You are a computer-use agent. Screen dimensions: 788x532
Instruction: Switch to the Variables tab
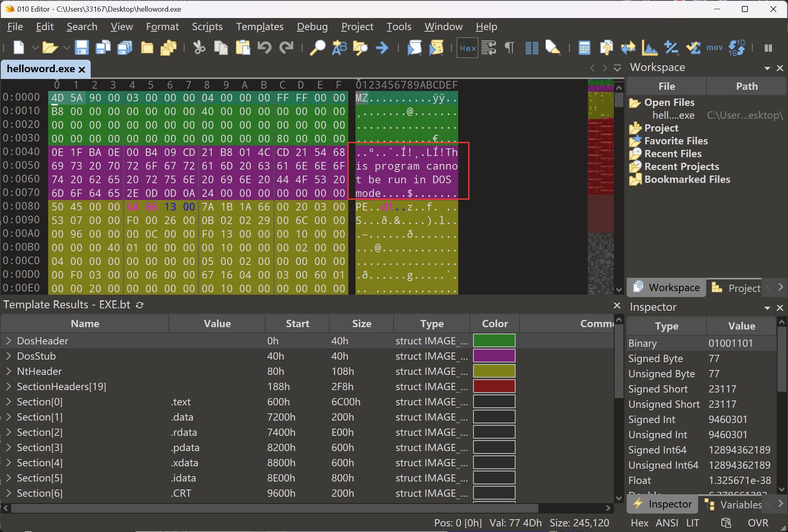coord(733,504)
